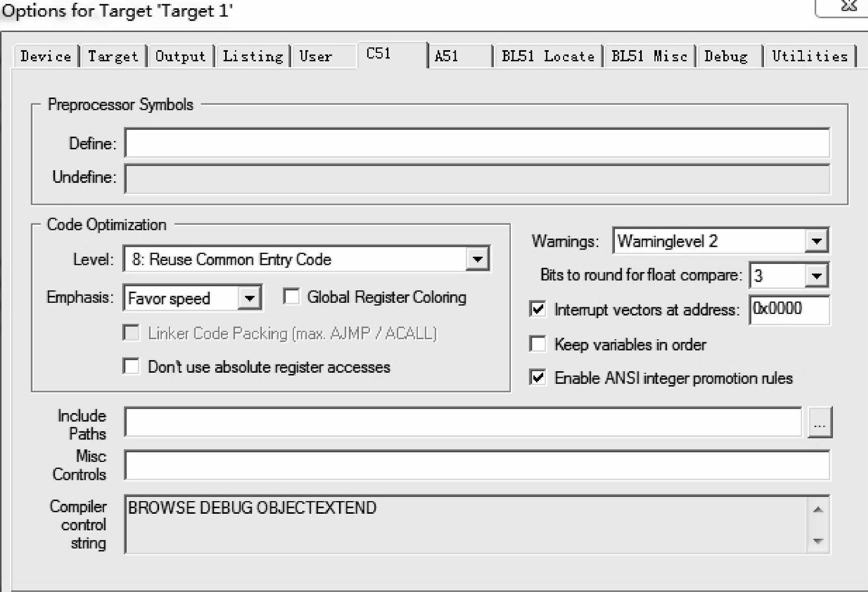Click the Include Paths input field
The height and width of the screenshot is (592, 868).
point(463,422)
